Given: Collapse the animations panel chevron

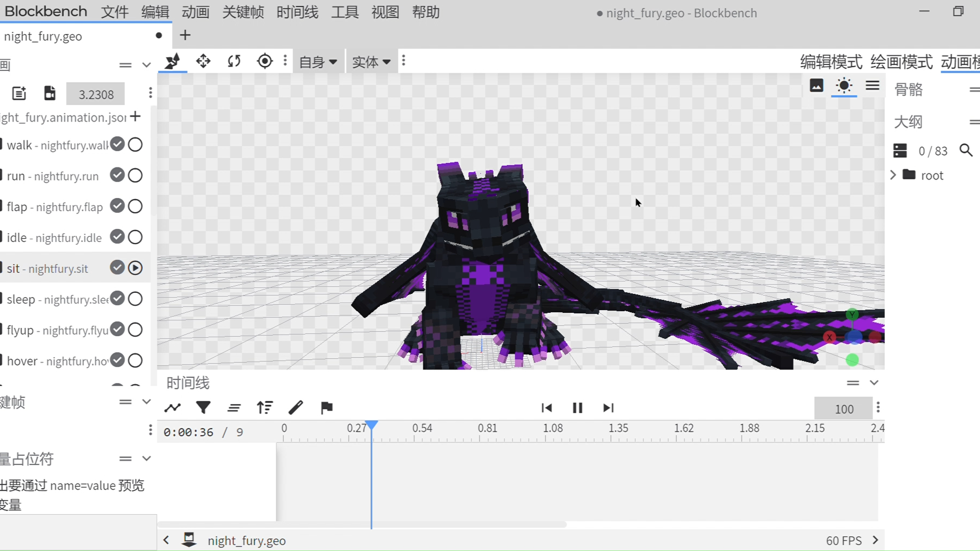Looking at the screenshot, I should [x=146, y=65].
